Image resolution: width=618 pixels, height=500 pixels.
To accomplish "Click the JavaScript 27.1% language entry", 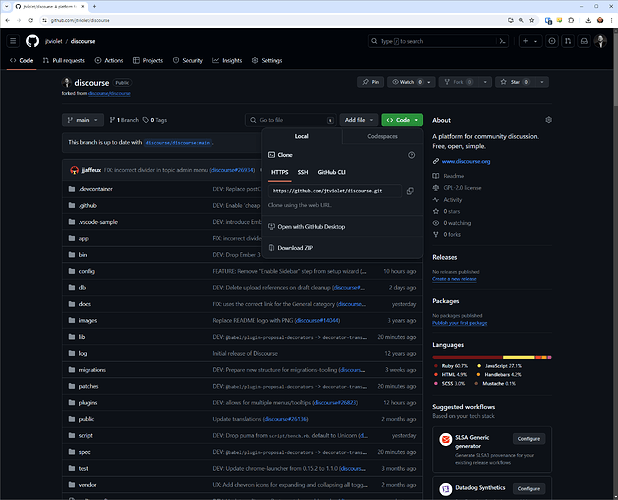I will [499, 366].
